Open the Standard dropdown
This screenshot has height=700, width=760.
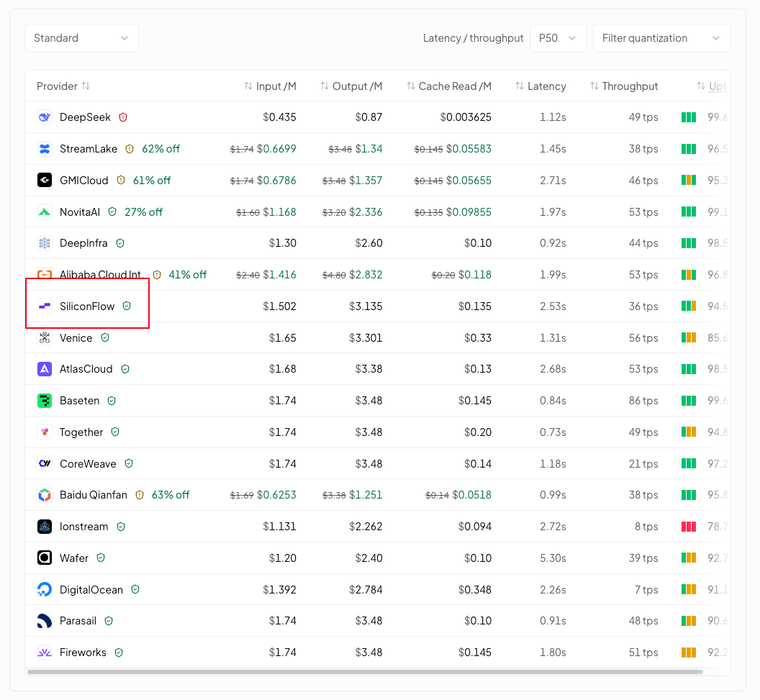(82, 38)
